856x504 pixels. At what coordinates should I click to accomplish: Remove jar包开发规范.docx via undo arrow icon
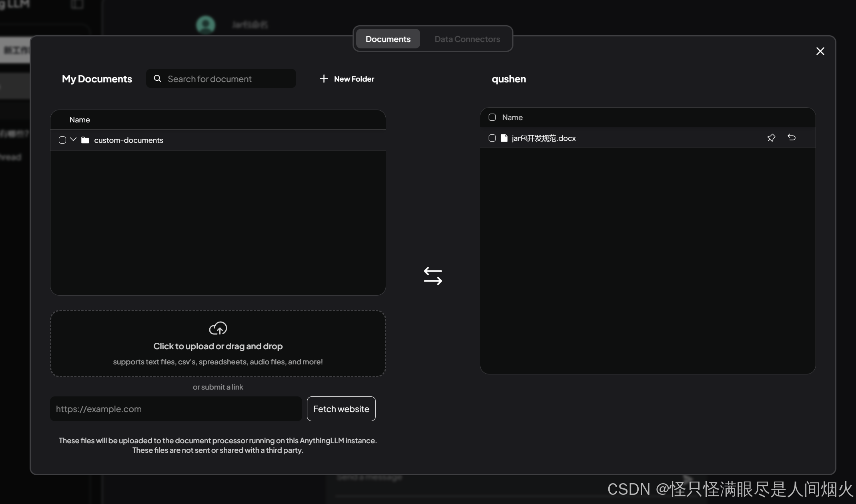792,138
